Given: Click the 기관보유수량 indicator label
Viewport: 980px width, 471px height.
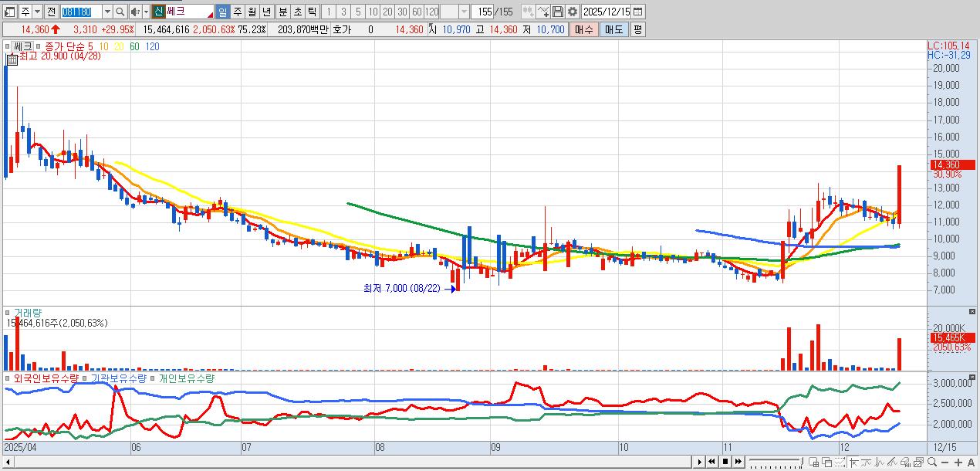Looking at the screenshot, I should [118, 378].
